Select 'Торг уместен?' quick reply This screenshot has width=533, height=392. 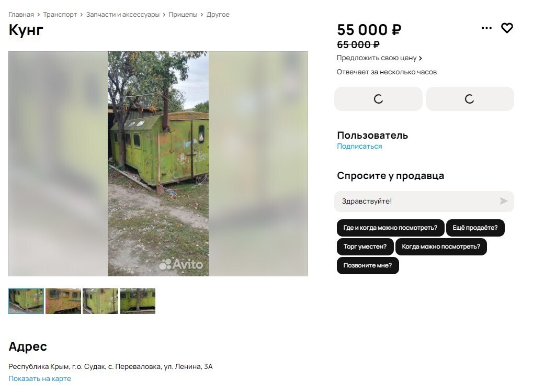point(365,247)
